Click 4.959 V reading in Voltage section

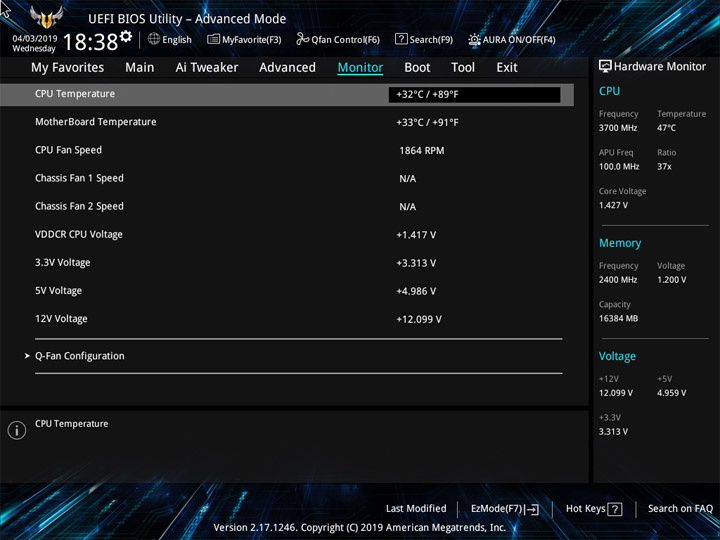point(671,393)
